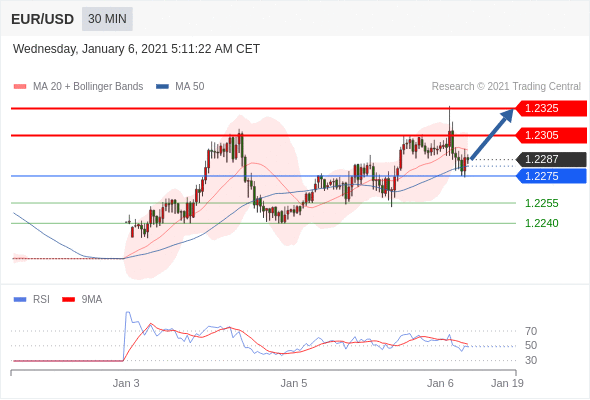
Task: Click the MA 20 + Bollinger Bands legend swatch
Action: point(20,87)
